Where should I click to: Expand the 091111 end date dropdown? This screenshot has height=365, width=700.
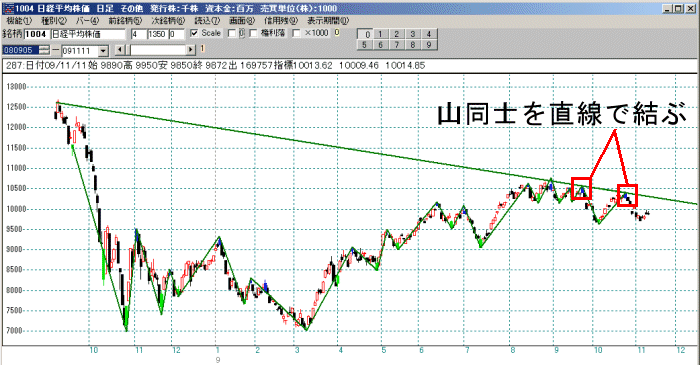click(x=103, y=51)
